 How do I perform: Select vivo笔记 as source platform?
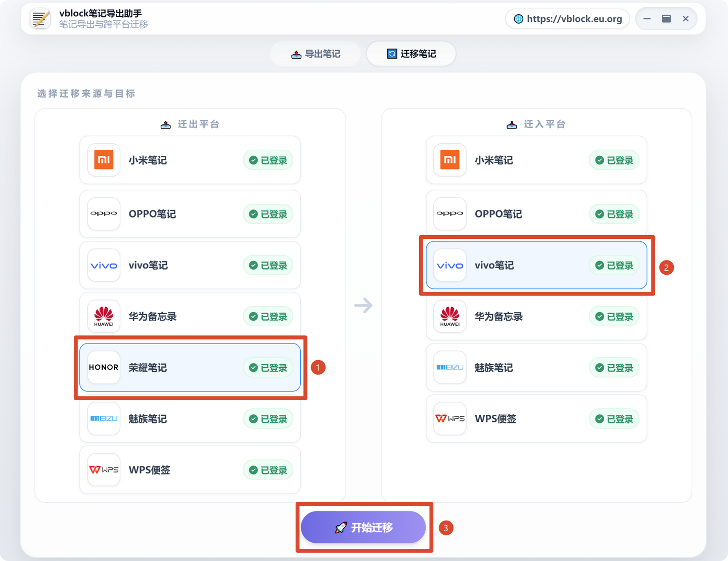pos(190,266)
